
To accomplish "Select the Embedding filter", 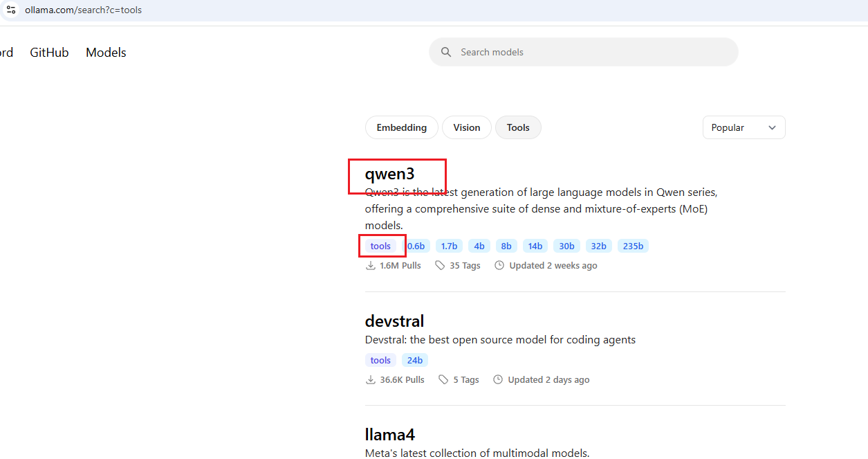I will point(402,127).
